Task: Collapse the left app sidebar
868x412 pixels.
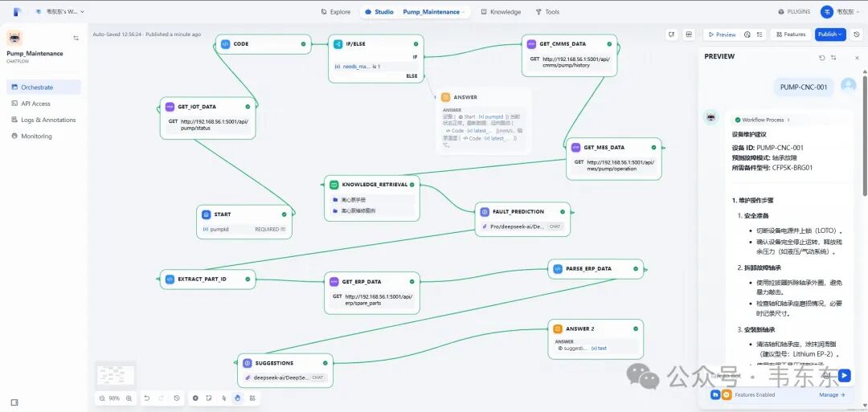Action: point(76,39)
